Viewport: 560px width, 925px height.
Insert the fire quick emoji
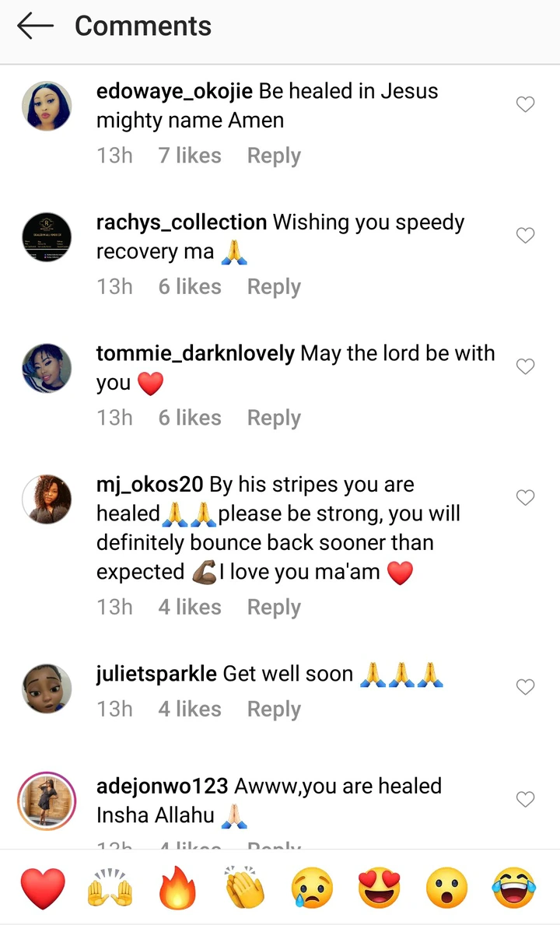[177, 888]
